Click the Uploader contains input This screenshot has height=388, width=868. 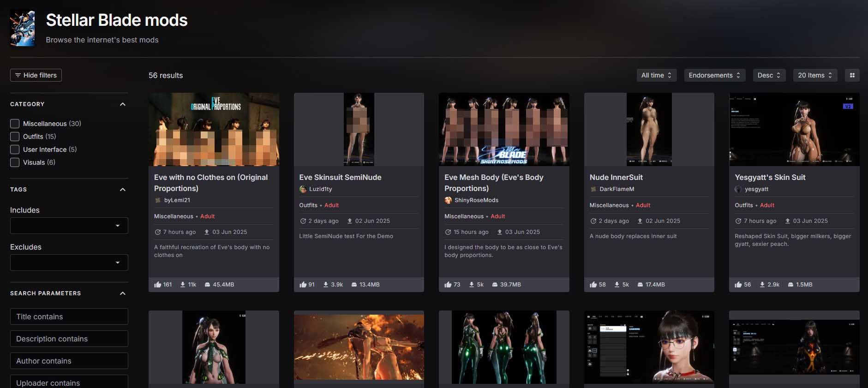[x=69, y=382]
